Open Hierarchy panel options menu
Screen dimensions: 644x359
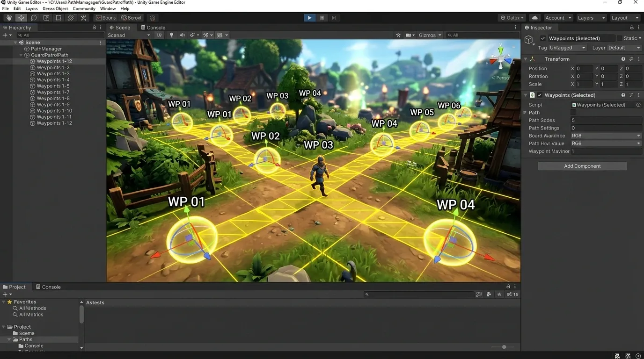101,28
